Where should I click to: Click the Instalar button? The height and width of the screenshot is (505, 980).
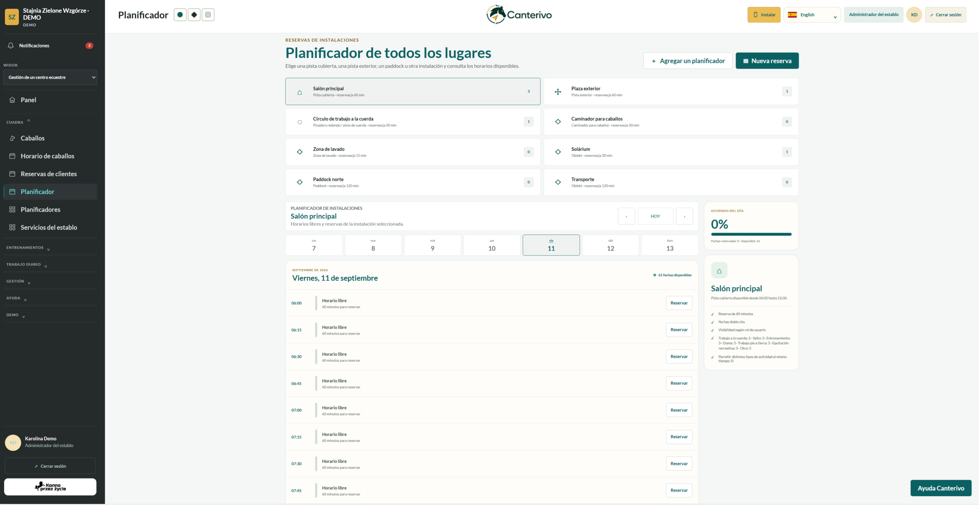pyautogui.click(x=764, y=15)
